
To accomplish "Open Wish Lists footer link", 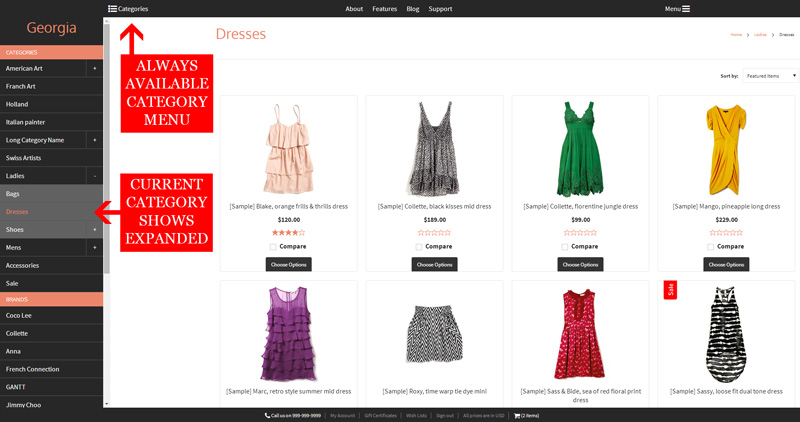I will click(x=416, y=415).
